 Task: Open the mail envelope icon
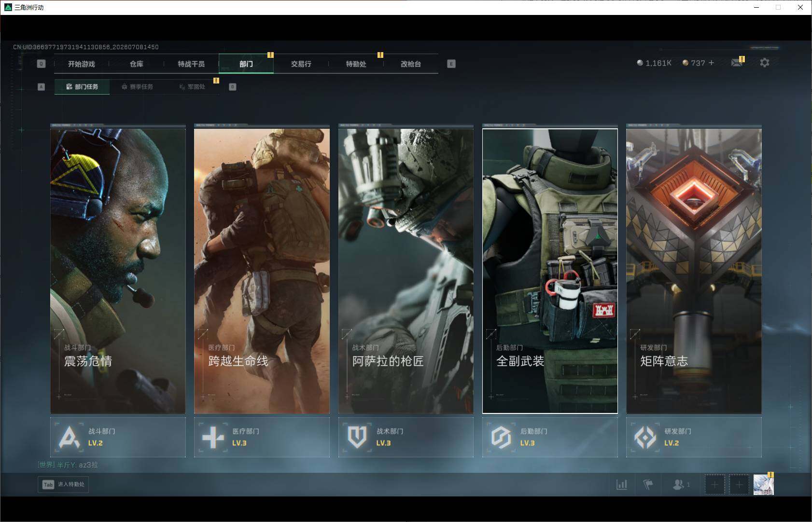tap(737, 63)
